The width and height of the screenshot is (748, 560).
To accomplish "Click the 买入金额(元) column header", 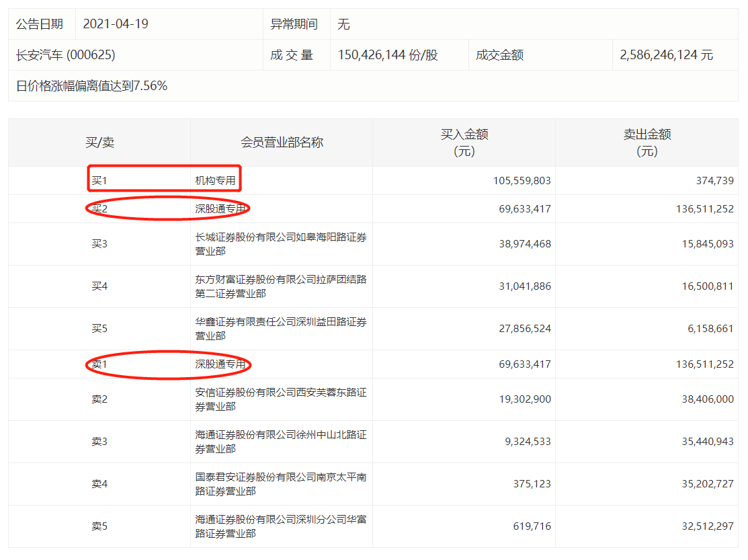I will (464, 143).
